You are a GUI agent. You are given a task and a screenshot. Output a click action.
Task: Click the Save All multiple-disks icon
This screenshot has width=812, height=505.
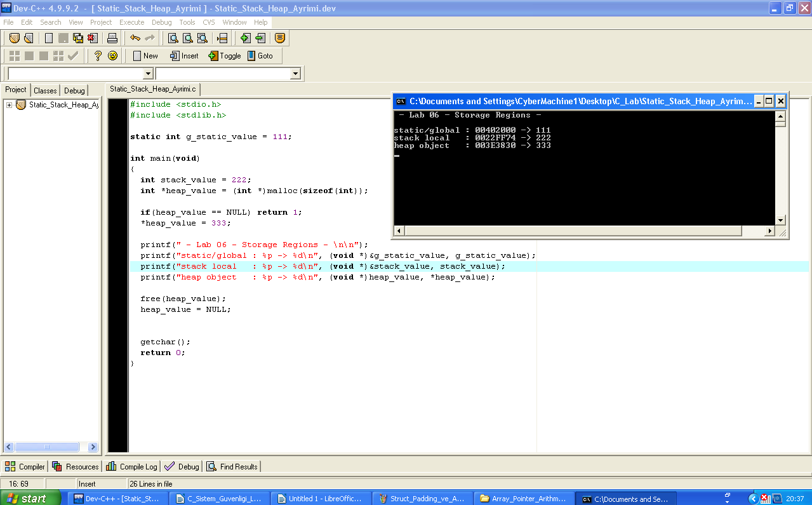click(x=77, y=38)
